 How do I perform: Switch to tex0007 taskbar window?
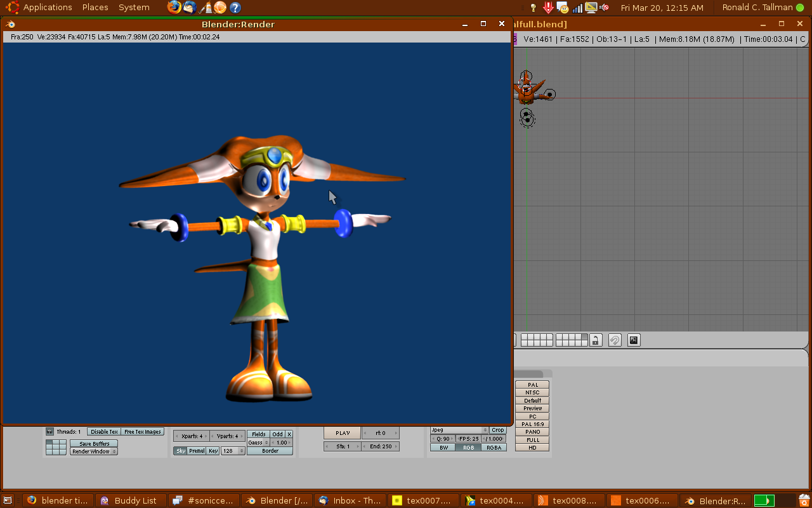coord(423,500)
